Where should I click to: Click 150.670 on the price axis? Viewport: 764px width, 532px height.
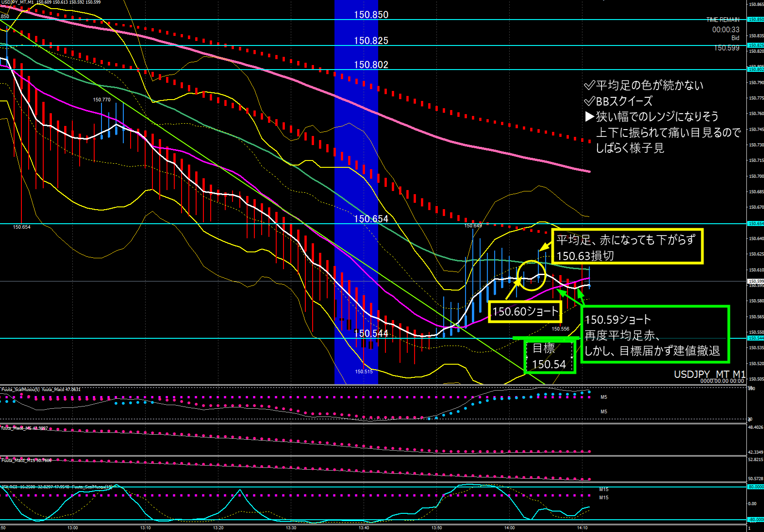756,207
